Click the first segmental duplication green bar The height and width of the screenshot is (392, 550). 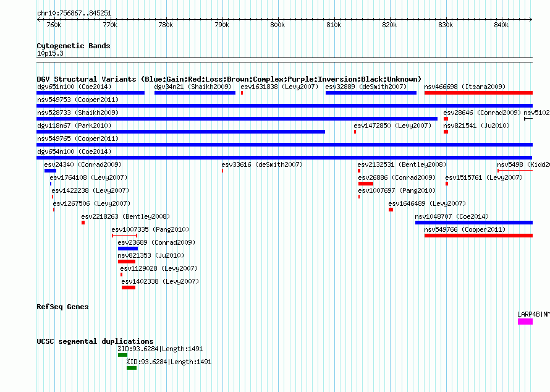coord(122,355)
